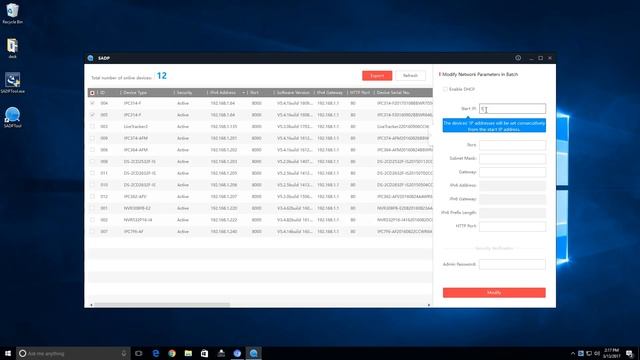
Task: Uncheck the checkbox for device ID 004
Action: click(x=92, y=103)
